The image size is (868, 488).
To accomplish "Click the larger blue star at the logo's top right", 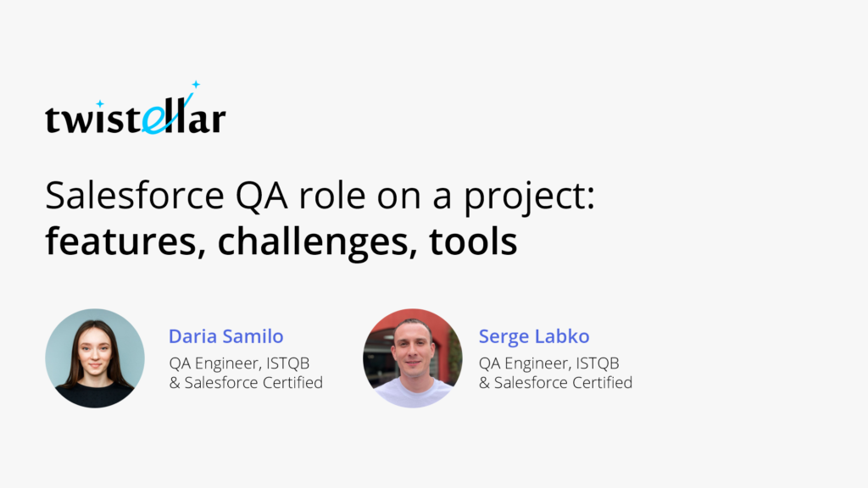I will (x=196, y=84).
